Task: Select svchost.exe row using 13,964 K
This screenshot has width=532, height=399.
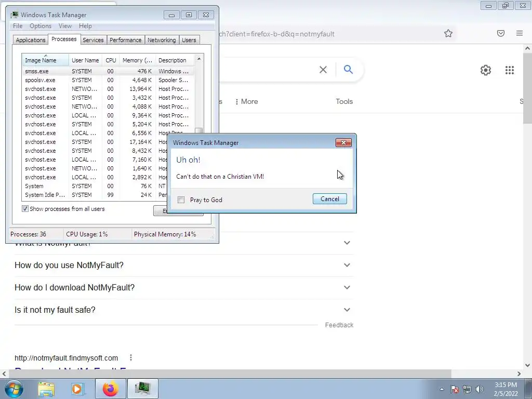Action: click(108, 89)
